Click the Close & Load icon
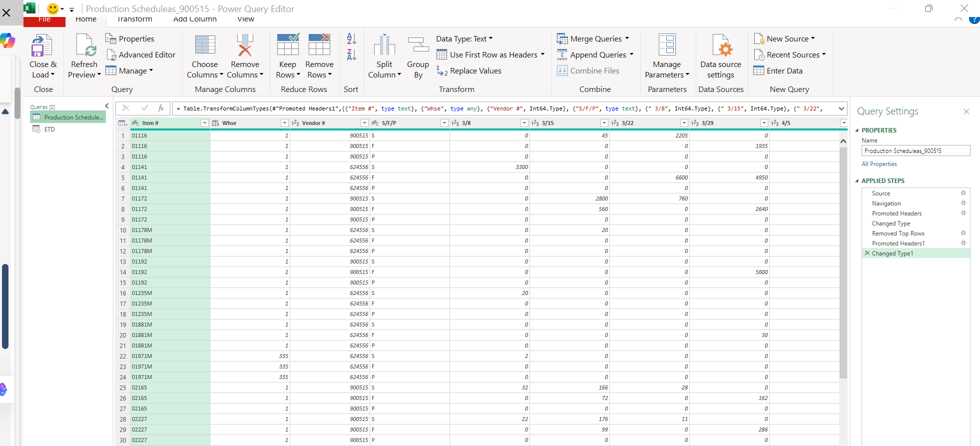The image size is (980, 446). (x=42, y=46)
